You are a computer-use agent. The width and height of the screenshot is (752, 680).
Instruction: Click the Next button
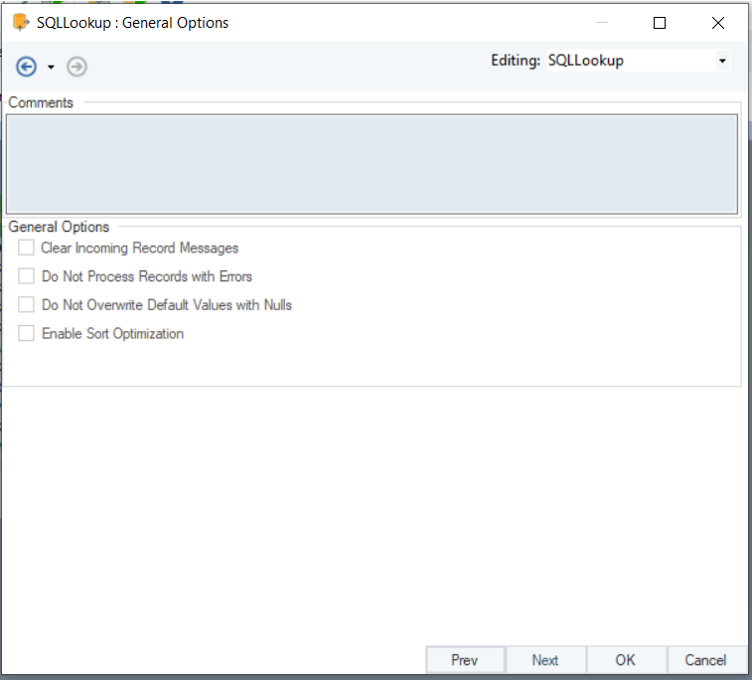[545, 660]
